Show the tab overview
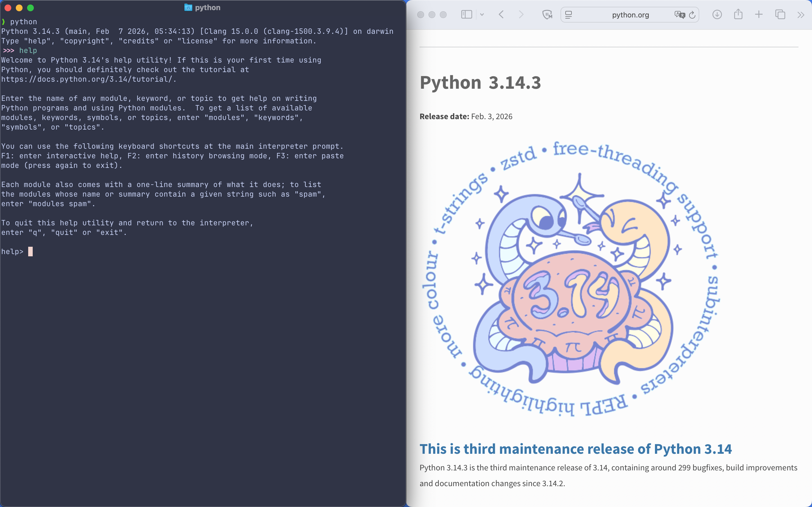812x507 pixels. (x=780, y=14)
